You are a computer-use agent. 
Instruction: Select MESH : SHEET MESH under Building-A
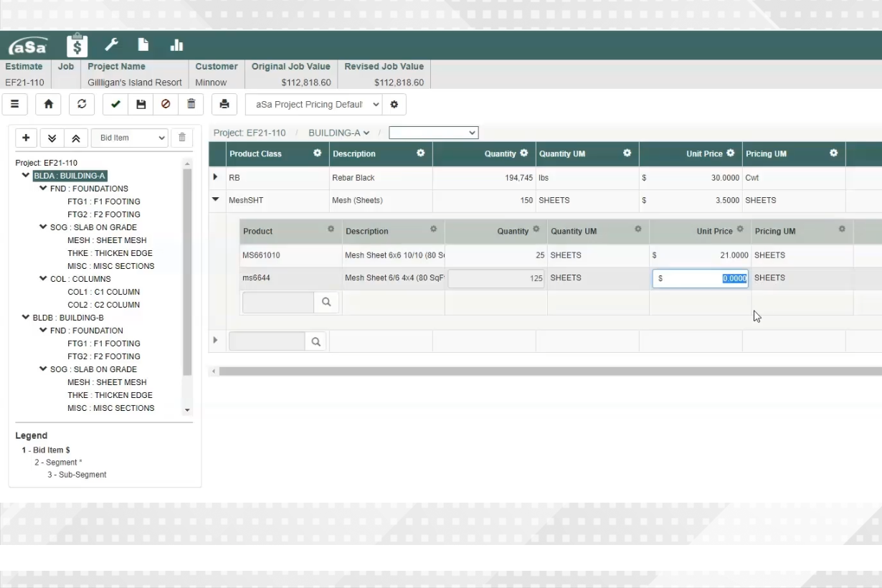click(106, 240)
